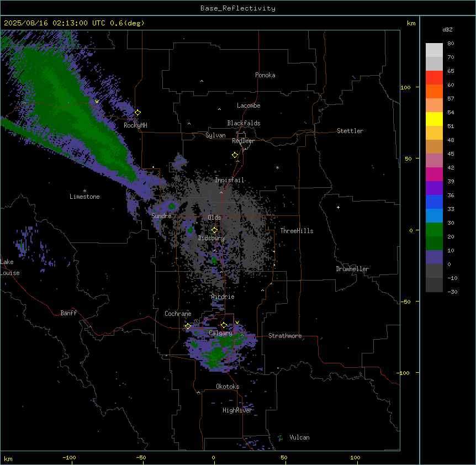
Task: Click the Innisfail label
Action: [x=230, y=180]
